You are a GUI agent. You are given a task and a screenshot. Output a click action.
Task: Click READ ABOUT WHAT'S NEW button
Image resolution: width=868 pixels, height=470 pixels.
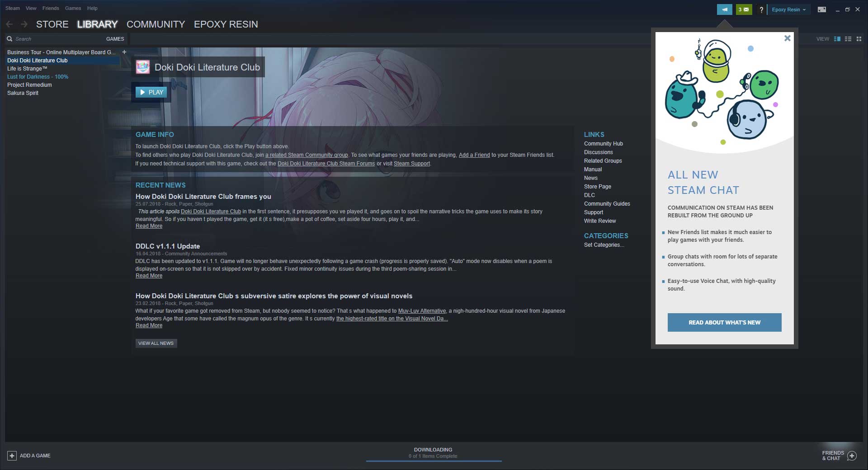tap(724, 322)
